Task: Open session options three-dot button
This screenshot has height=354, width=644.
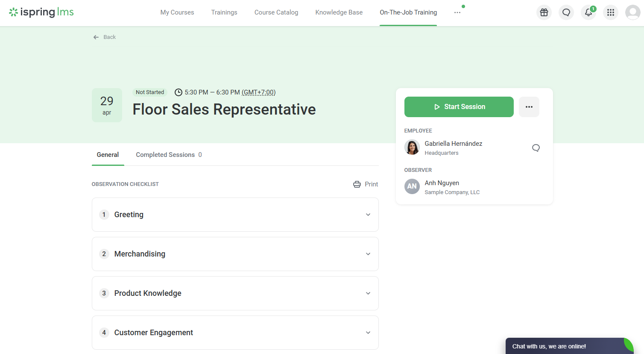Action: 529,107
